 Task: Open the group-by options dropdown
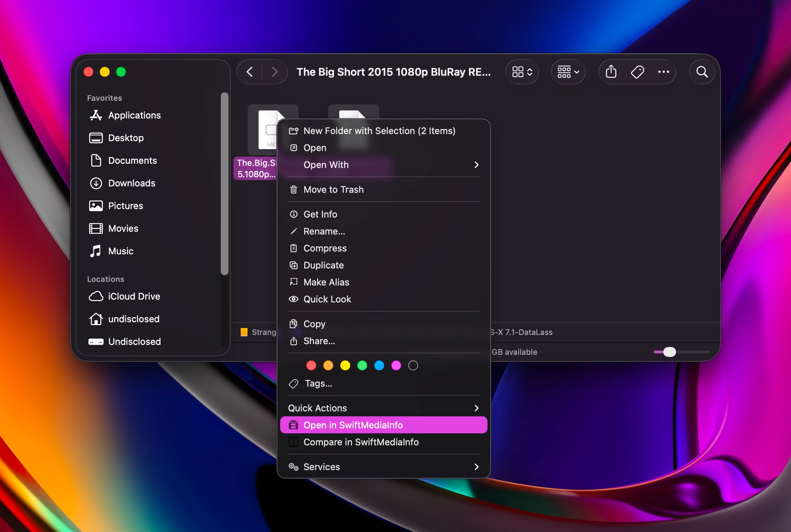(568, 72)
